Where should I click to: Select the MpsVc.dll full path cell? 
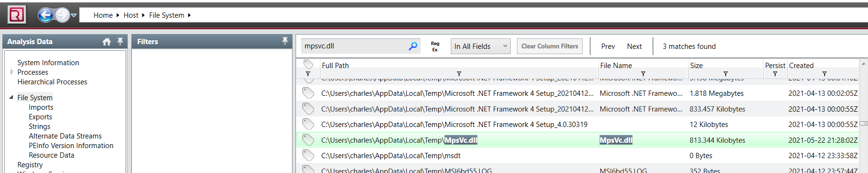coord(399,140)
